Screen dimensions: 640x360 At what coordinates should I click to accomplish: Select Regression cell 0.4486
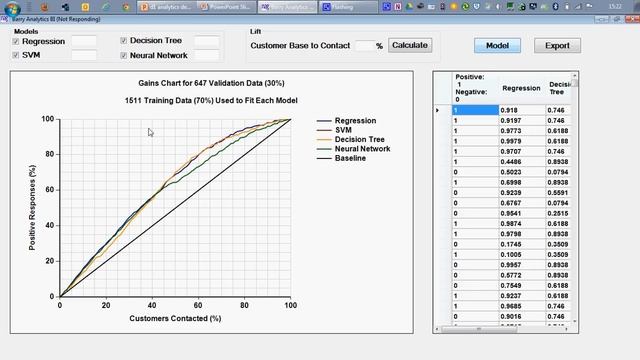pos(522,162)
